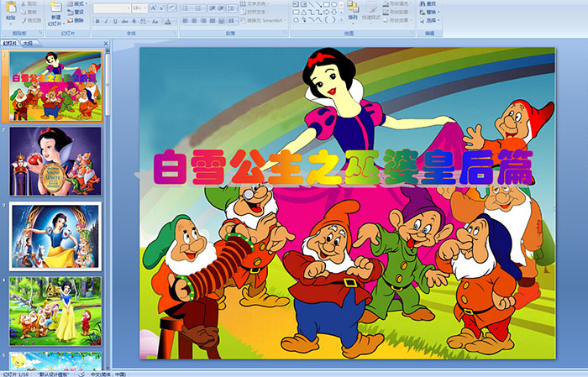Toggle Align Text Left
This screenshot has height=377, width=588.
pos(186,21)
